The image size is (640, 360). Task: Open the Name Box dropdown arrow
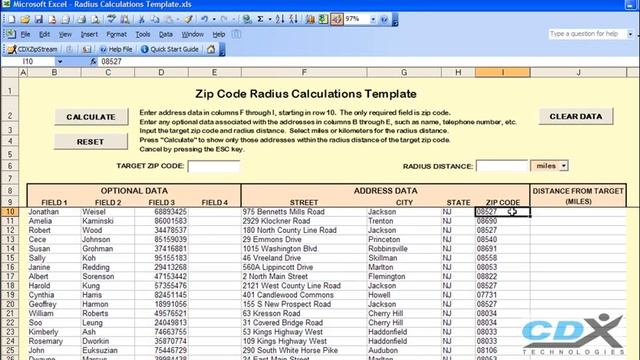(60, 62)
